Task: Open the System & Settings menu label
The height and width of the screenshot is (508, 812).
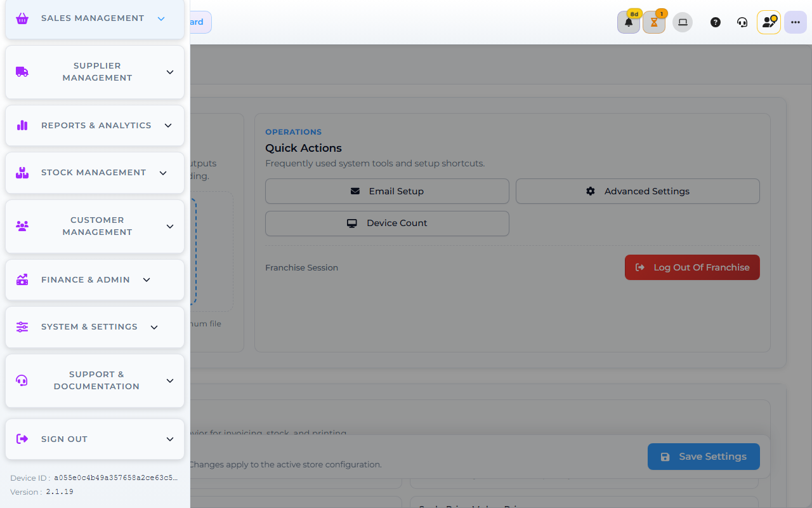Action: [89, 327]
